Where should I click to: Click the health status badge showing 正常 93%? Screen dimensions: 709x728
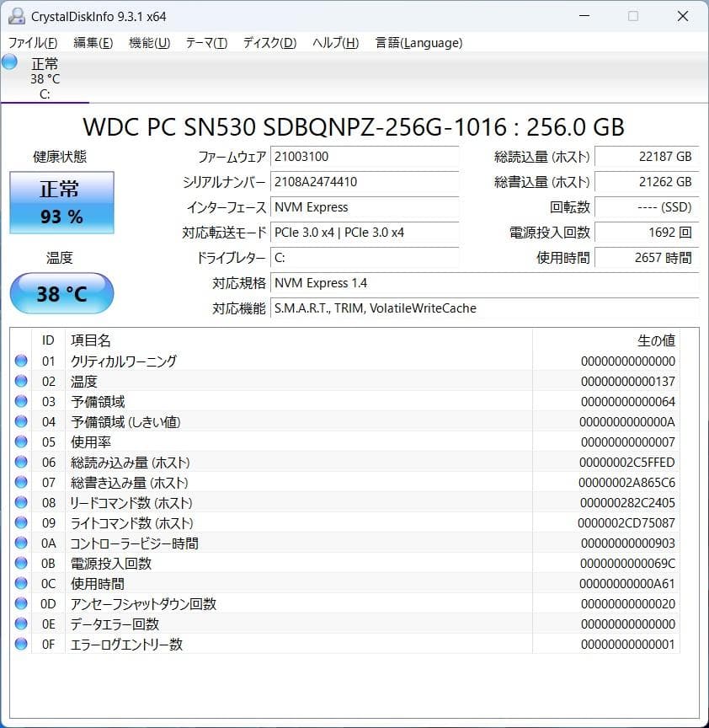coord(61,202)
